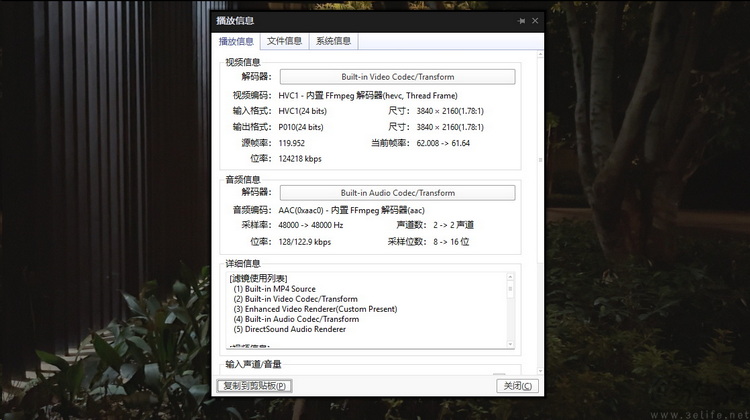Click the dialog main scrollbar up arrow
Screen dimensions: 750x420
tap(540, 55)
